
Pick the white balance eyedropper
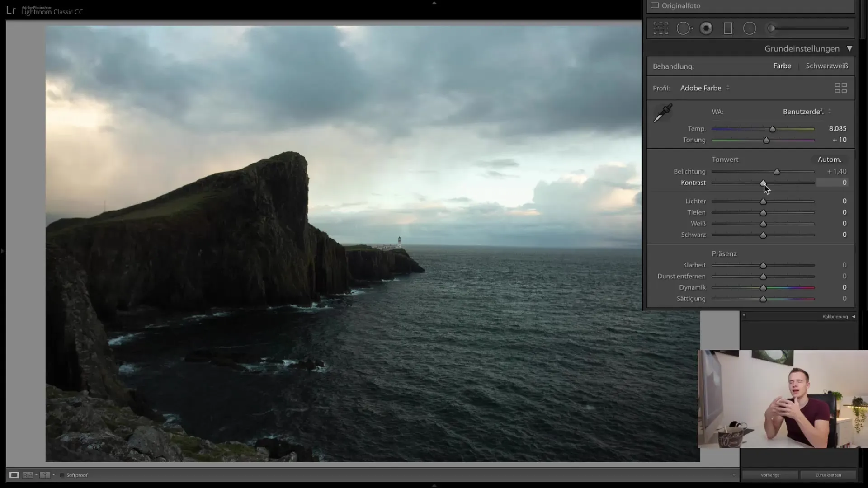click(x=663, y=113)
